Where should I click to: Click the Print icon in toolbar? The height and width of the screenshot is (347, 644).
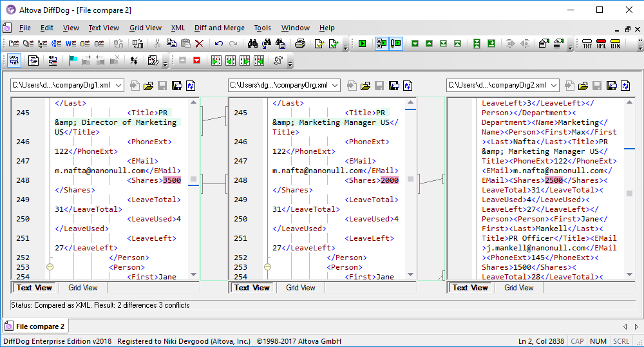tap(299, 44)
